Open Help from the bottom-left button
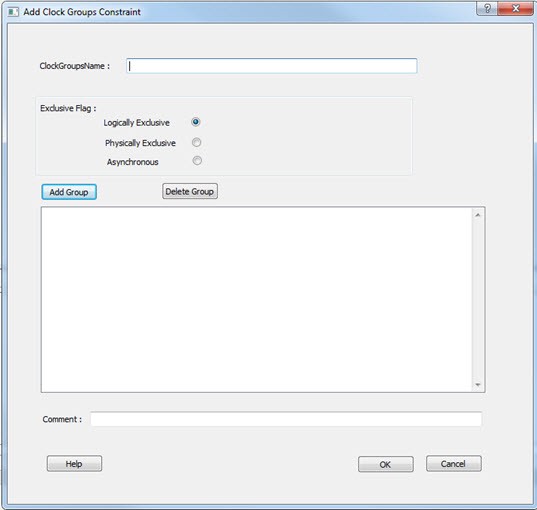The height and width of the screenshot is (510, 537). (x=74, y=463)
